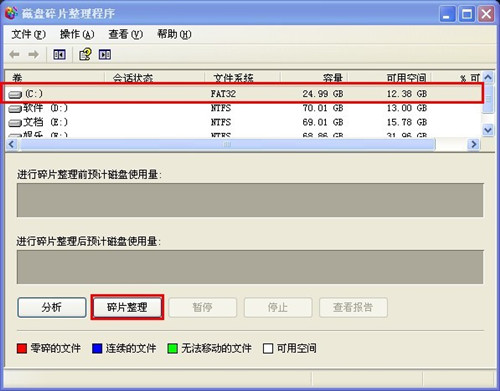Click the FAT32 cell of C: row
Image resolution: width=500 pixels, height=391 pixels.
223,94
